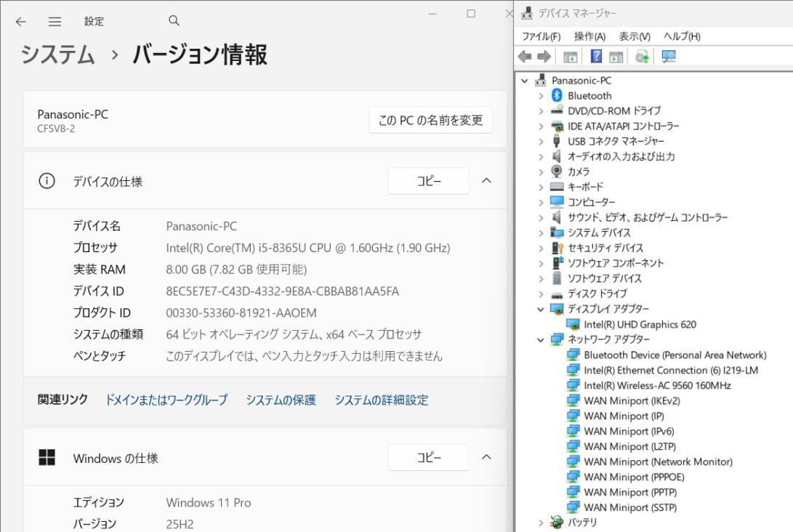Open the ヘルプ(H) menu

[x=680, y=36]
